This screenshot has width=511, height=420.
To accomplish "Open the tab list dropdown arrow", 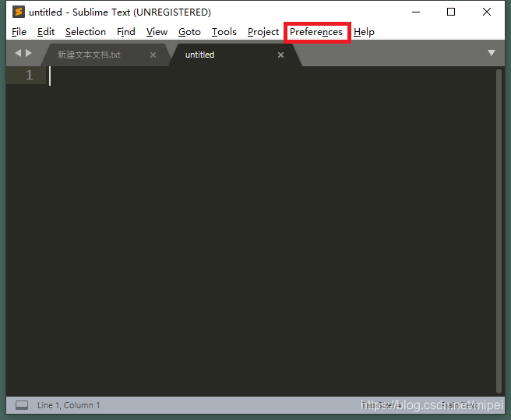I will pos(492,53).
